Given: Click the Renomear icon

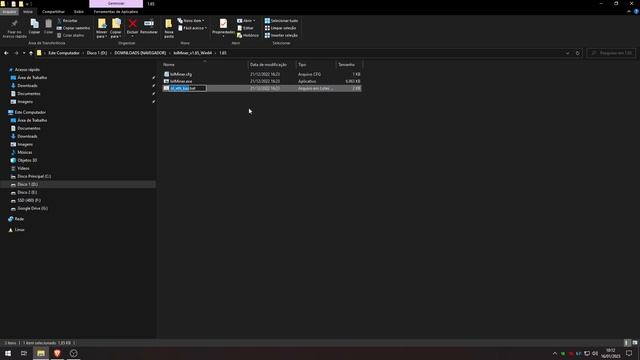Looking at the screenshot, I should coord(149,24).
